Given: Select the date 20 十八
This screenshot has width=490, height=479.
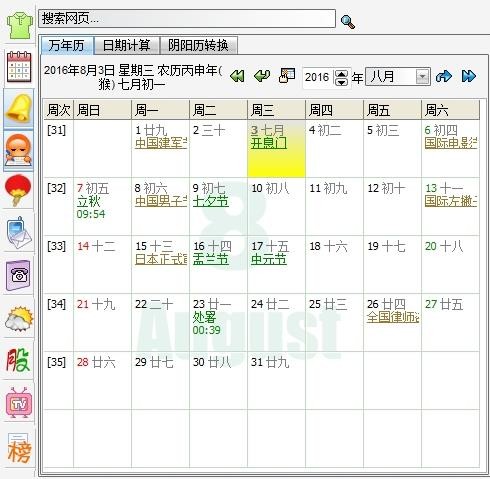Looking at the screenshot, I should (450, 265).
